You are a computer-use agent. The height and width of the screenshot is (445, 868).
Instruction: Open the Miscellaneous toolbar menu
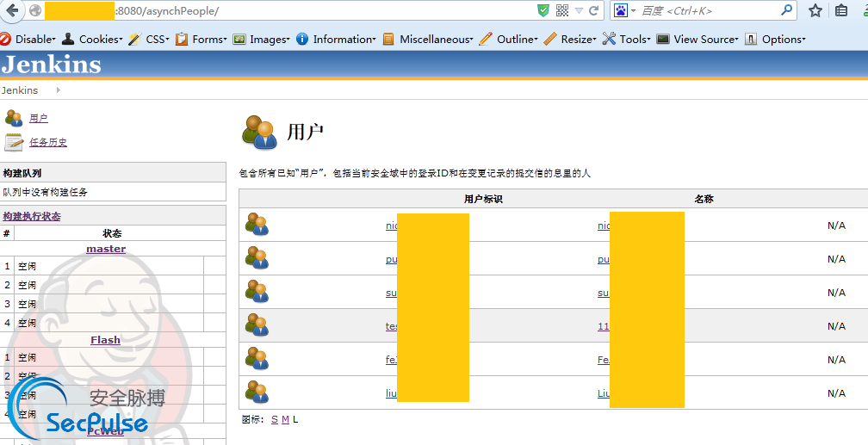[429, 39]
